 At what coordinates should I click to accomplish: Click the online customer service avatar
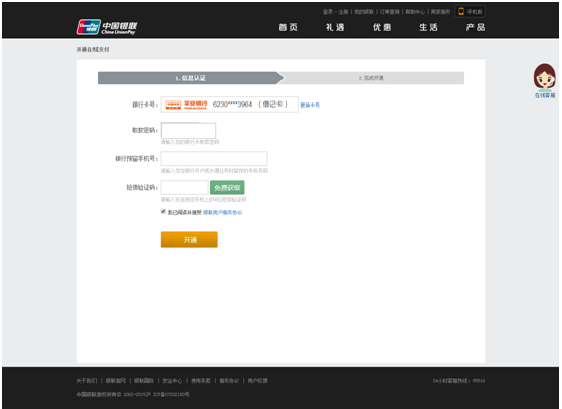point(545,76)
